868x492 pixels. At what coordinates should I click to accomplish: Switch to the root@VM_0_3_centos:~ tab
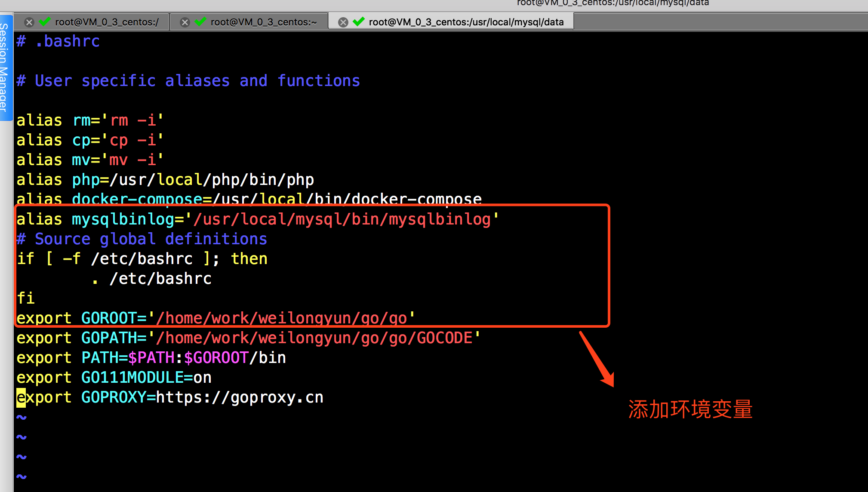(263, 22)
